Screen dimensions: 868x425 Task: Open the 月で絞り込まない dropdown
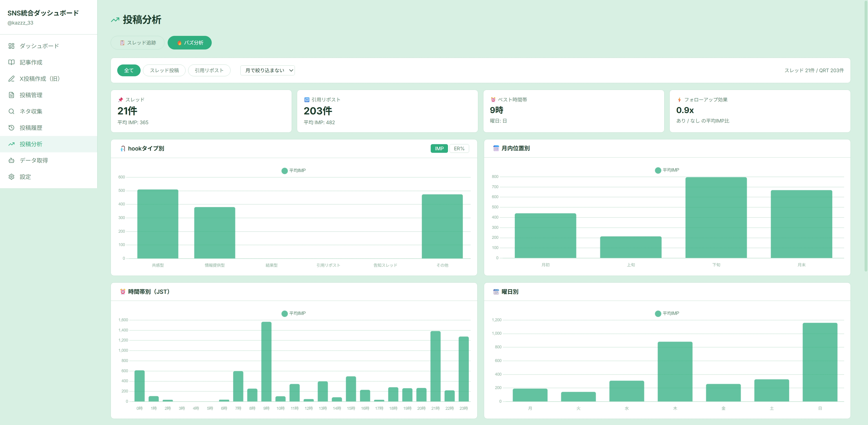click(268, 70)
